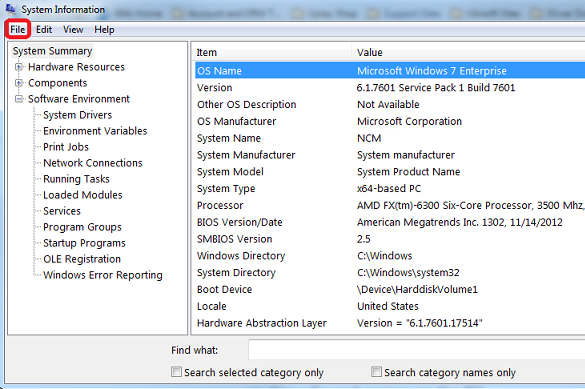585x389 pixels.
Task: Select the Processor row
Action: pyautogui.click(x=390, y=205)
